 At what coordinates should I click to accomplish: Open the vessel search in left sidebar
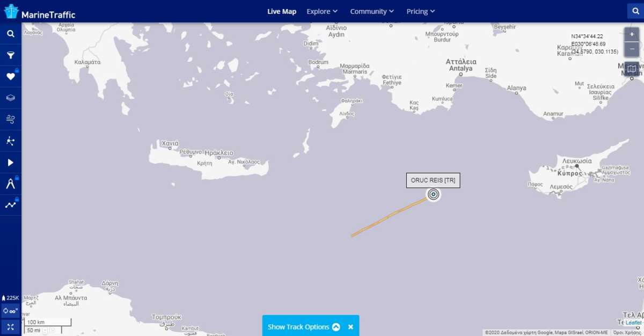(x=10, y=34)
